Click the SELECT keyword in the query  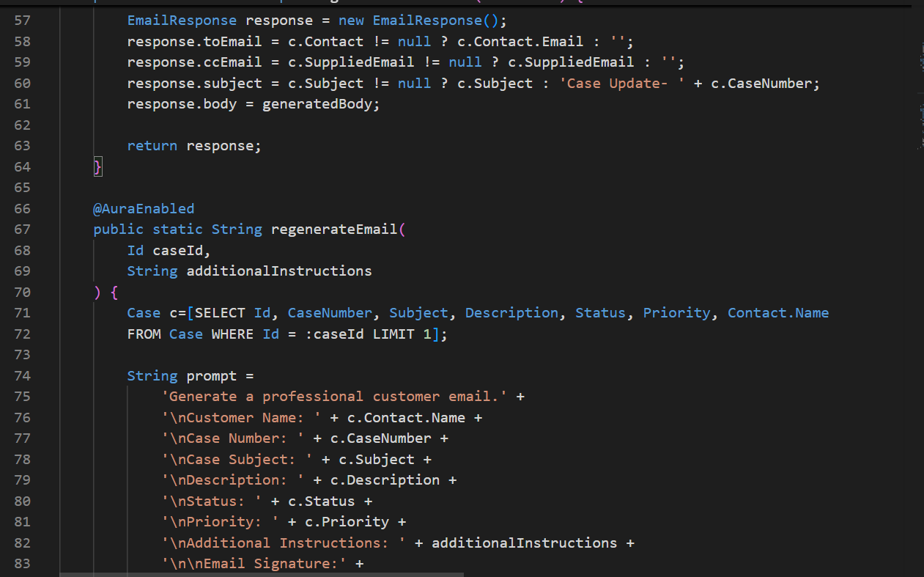tap(220, 313)
